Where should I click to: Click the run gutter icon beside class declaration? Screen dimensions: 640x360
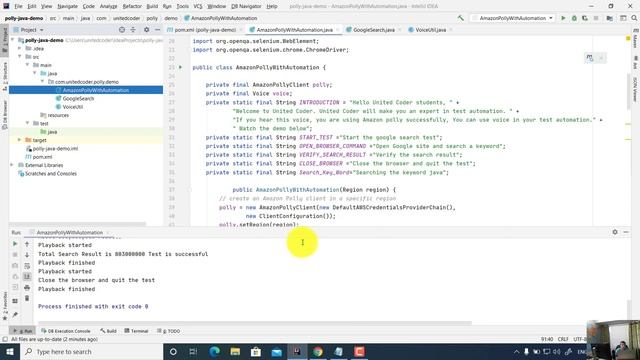click(181, 67)
